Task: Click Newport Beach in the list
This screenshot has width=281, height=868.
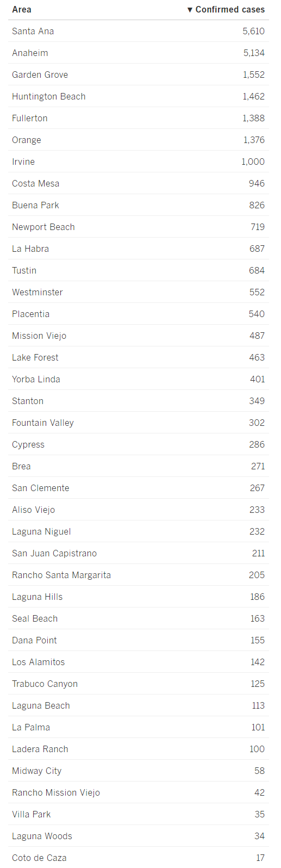Action: [x=43, y=227]
